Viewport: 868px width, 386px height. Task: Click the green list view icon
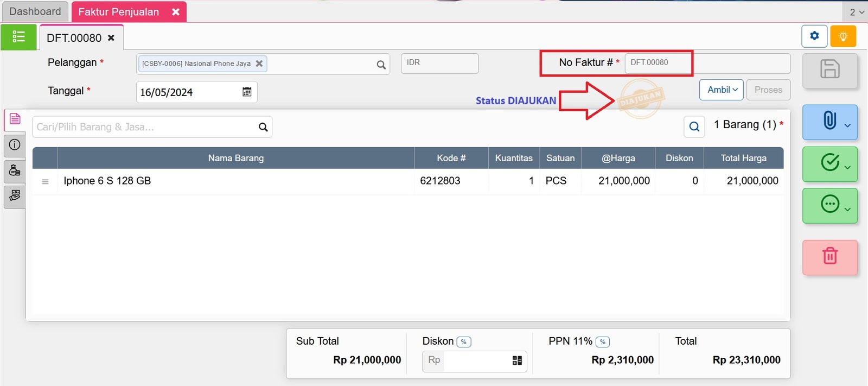18,37
